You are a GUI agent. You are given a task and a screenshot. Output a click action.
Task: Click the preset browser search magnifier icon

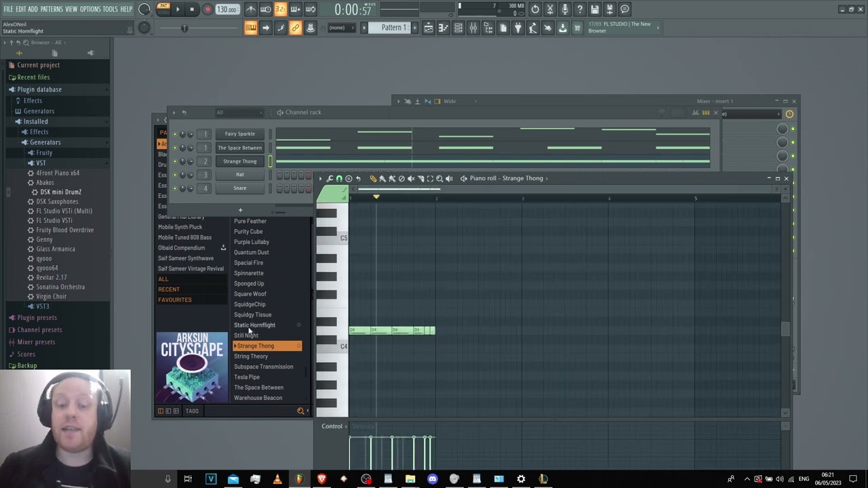point(300,411)
